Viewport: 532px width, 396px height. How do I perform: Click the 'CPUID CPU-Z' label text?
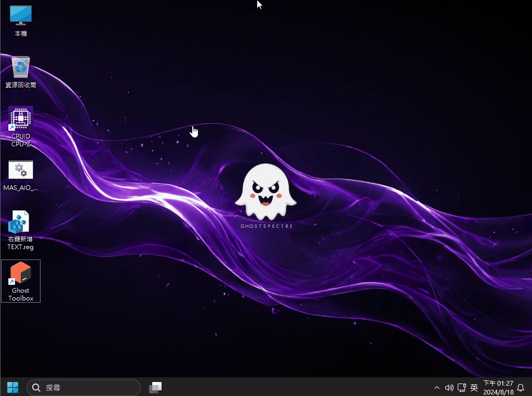click(21, 140)
